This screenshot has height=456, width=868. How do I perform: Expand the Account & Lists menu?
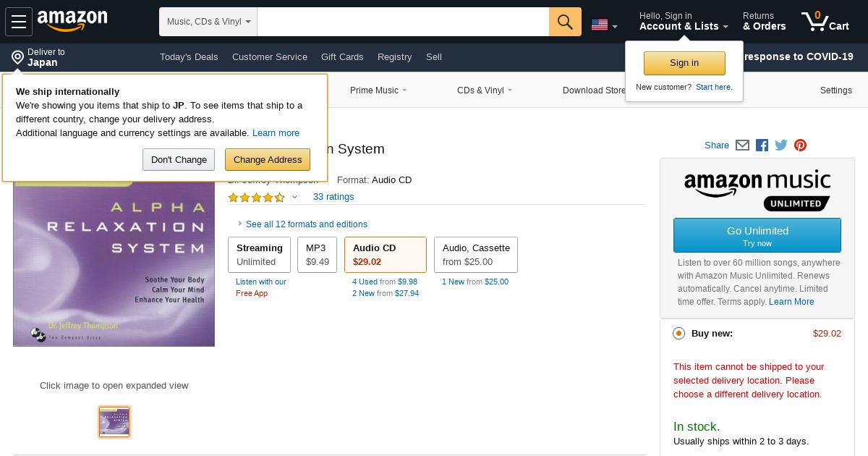[x=684, y=21]
